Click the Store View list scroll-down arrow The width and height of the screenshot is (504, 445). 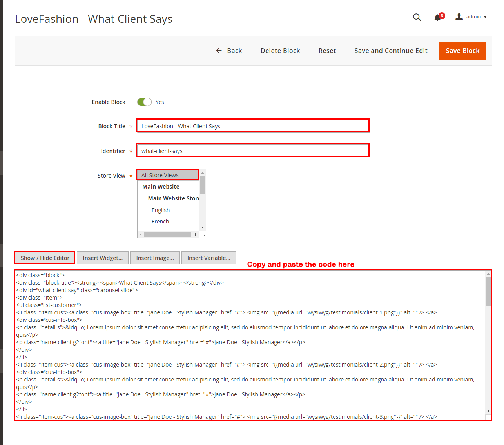click(x=203, y=227)
